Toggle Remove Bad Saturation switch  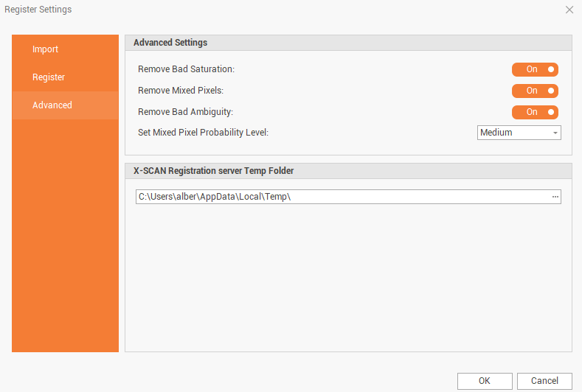pos(535,69)
